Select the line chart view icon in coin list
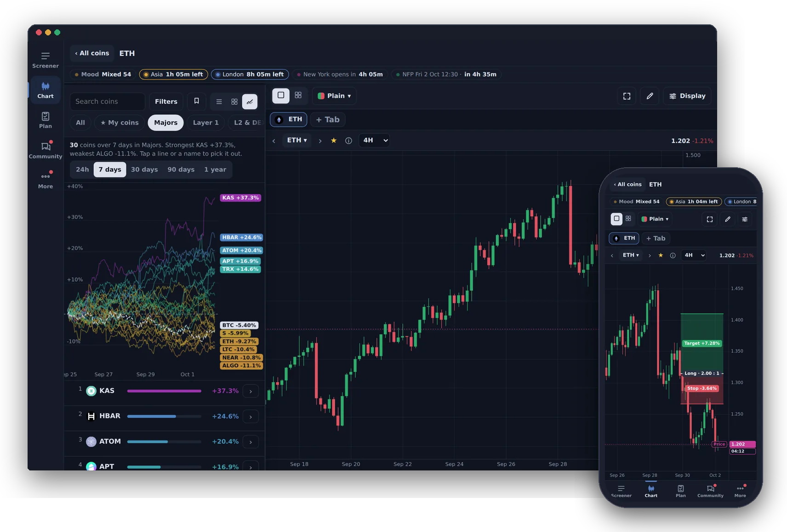This screenshot has height=532, width=787. 250,102
